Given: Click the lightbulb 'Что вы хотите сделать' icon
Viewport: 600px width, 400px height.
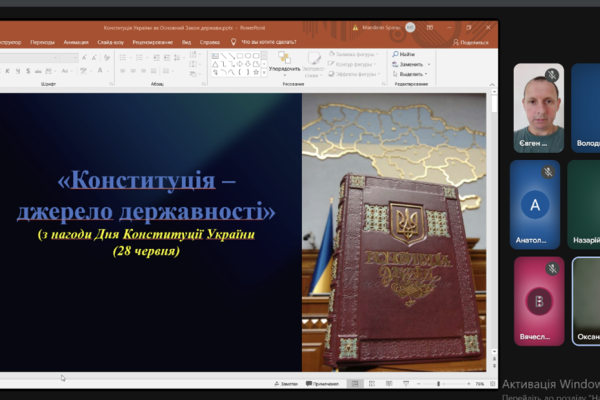Looking at the screenshot, I should click(234, 42).
